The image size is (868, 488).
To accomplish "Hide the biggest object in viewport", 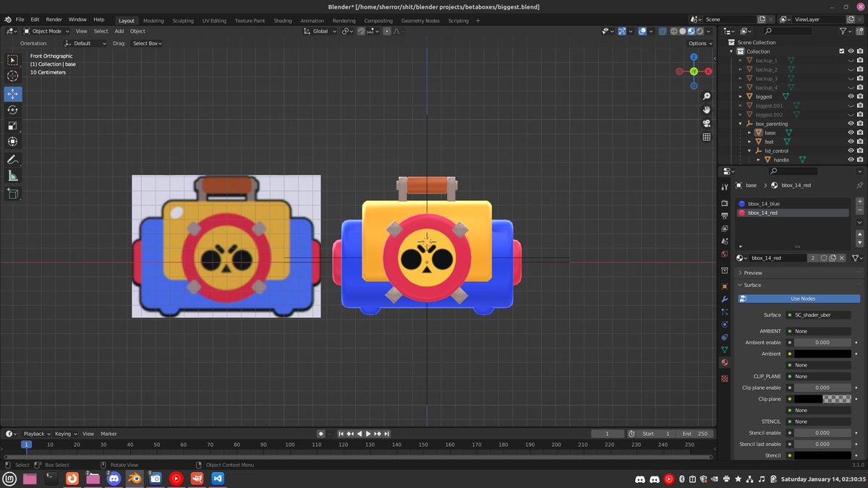I will 851,96.
